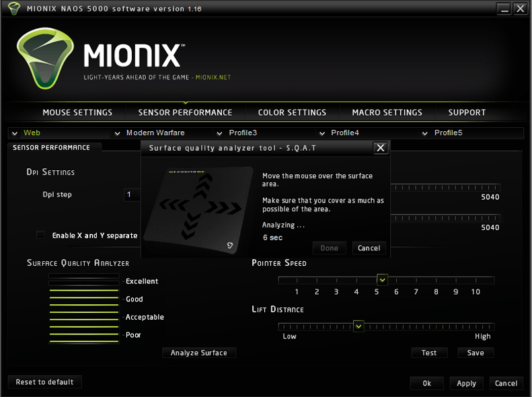Click Reset to default

pos(44,382)
